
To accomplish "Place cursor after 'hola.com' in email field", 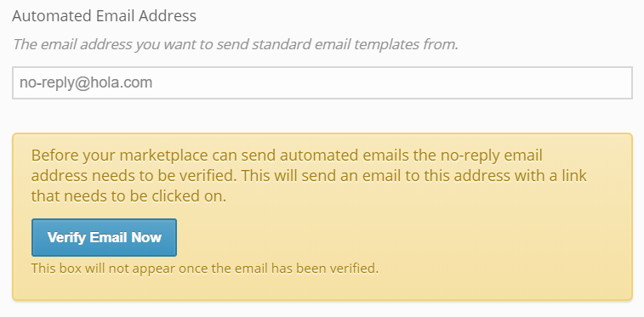I will [153, 82].
